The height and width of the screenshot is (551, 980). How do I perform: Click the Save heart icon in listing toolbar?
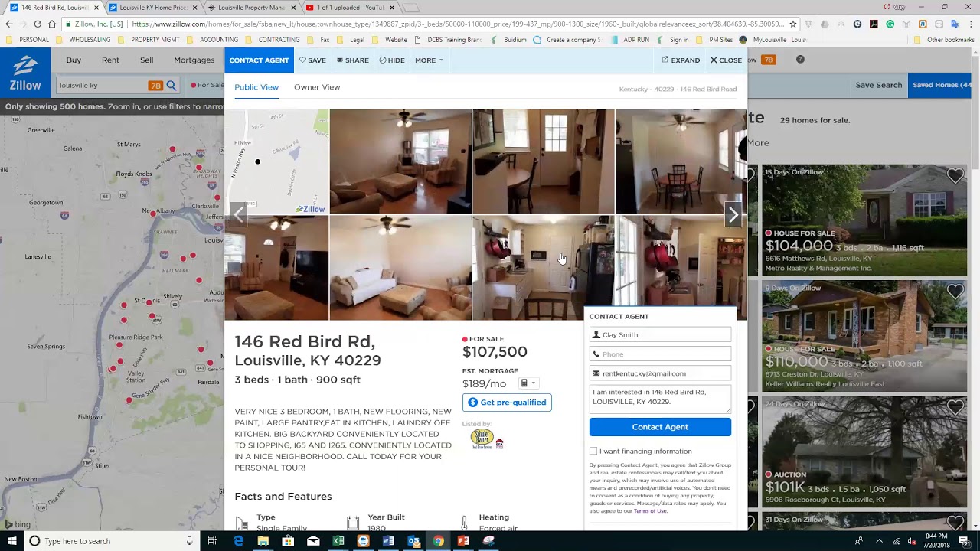302,60
